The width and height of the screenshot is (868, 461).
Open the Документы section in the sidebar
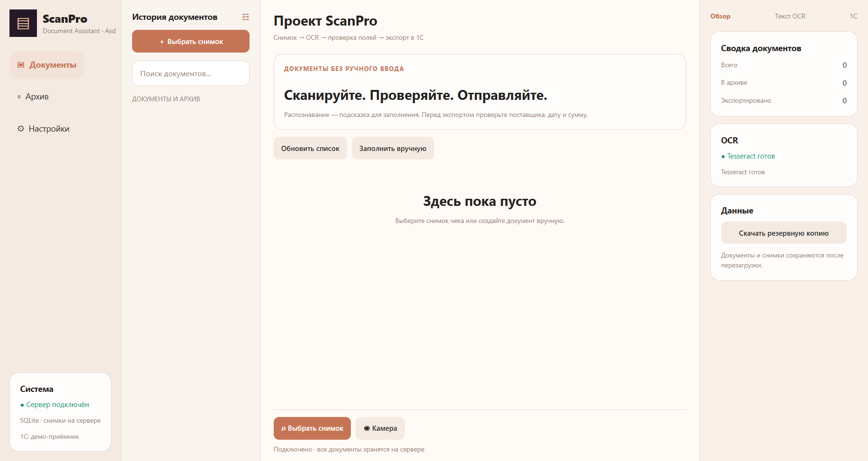click(47, 65)
